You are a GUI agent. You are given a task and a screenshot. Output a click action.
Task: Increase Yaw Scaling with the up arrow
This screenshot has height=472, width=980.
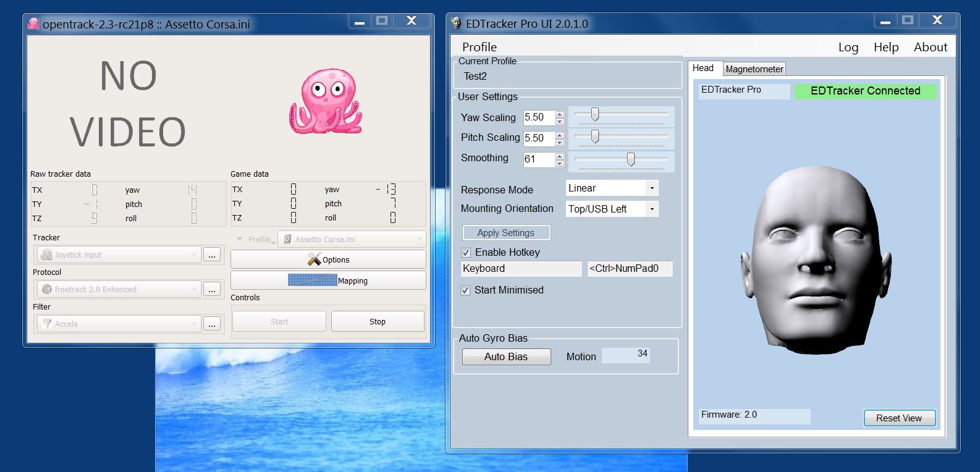coord(559,114)
